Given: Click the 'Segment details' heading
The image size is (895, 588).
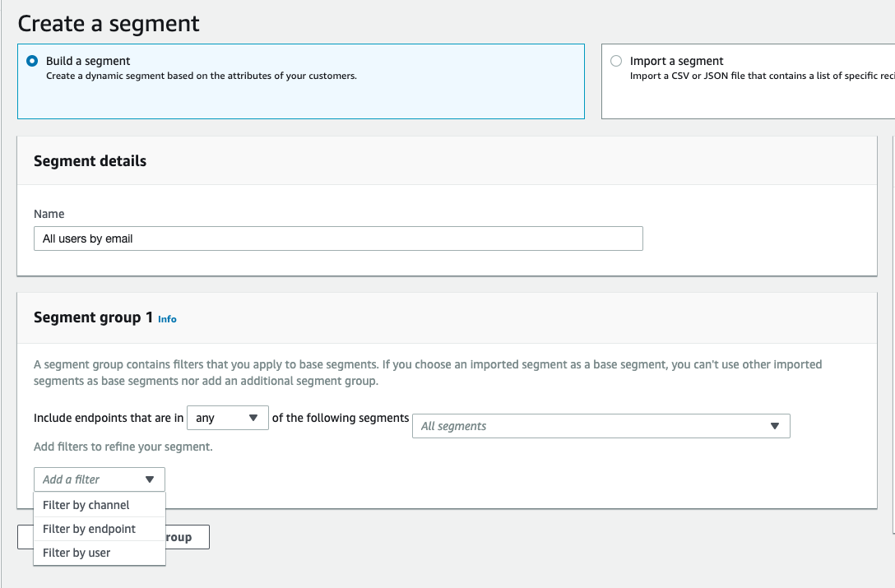Looking at the screenshot, I should coord(90,161).
